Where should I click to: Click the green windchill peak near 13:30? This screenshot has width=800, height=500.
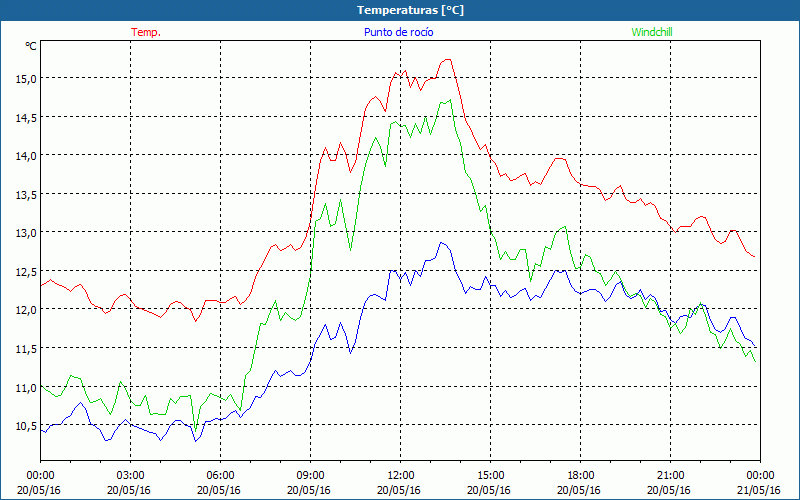pos(450,100)
